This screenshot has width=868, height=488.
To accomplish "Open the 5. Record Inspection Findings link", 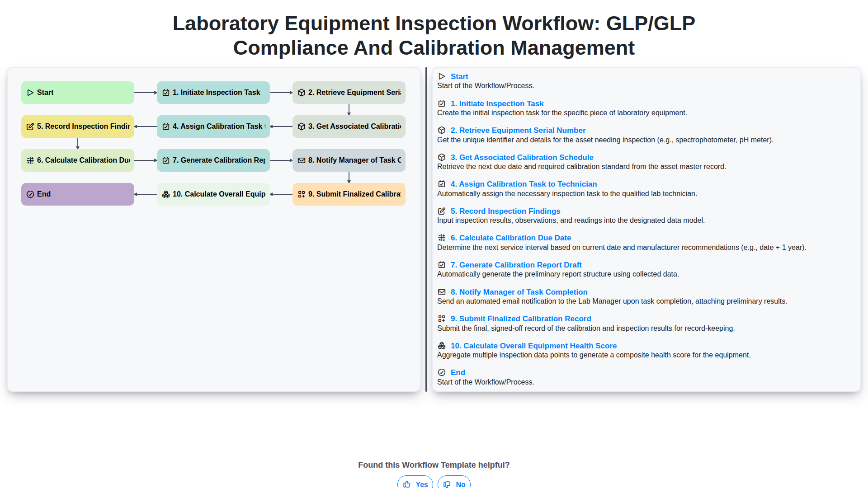I will click(505, 211).
